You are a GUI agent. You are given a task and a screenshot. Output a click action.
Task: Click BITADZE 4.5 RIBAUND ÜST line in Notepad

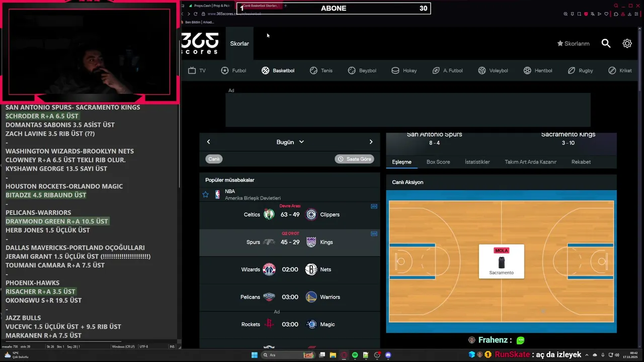point(46,195)
